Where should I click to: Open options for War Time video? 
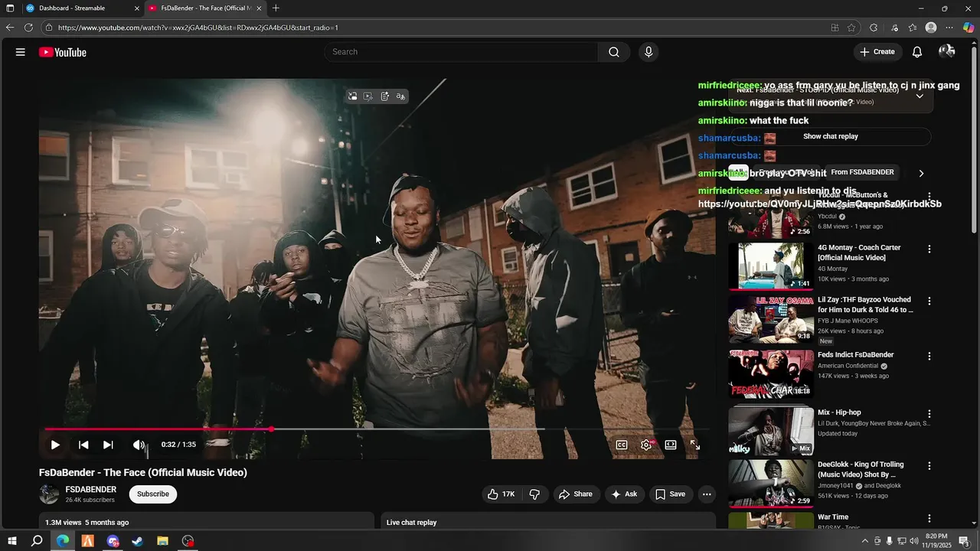[x=929, y=519]
